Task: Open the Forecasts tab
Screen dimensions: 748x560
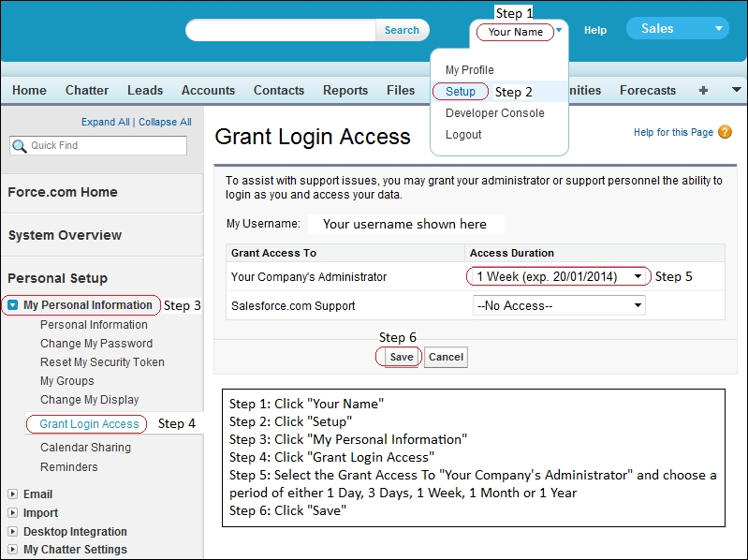Action: 647,90
